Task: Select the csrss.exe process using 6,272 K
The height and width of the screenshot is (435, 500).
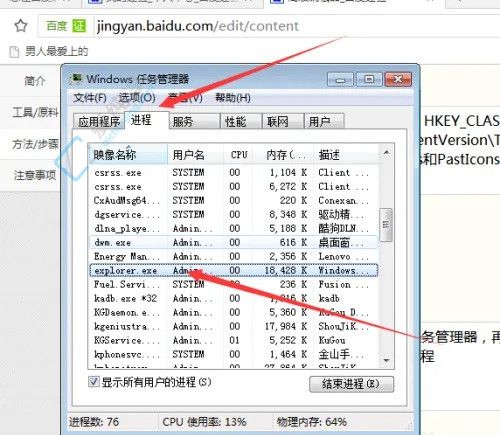Action: pyautogui.click(x=233, y=187)
